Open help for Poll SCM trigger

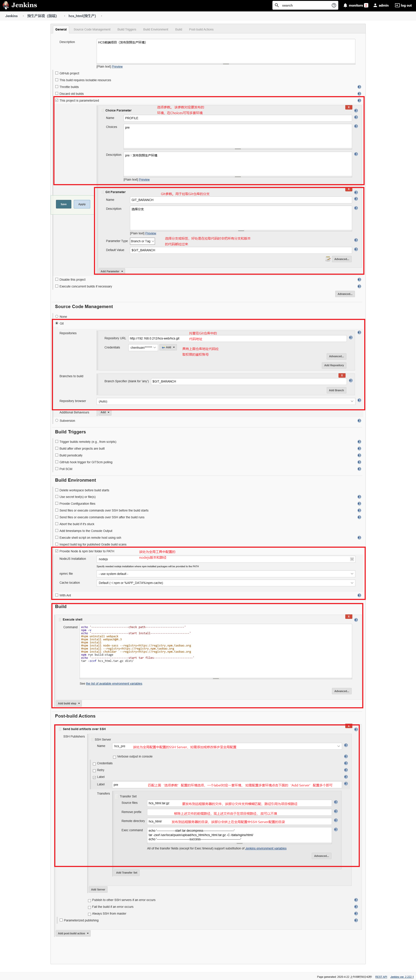pos(359,469)
